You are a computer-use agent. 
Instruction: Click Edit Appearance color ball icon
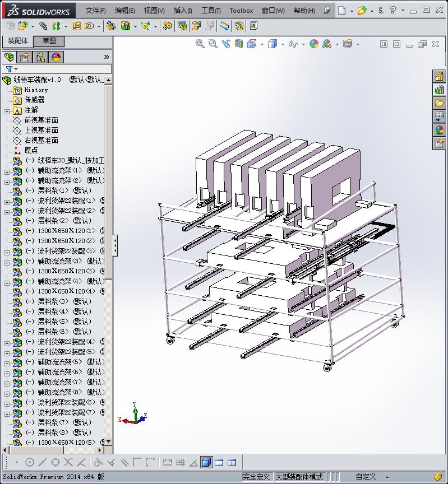(x=314, y=44)
